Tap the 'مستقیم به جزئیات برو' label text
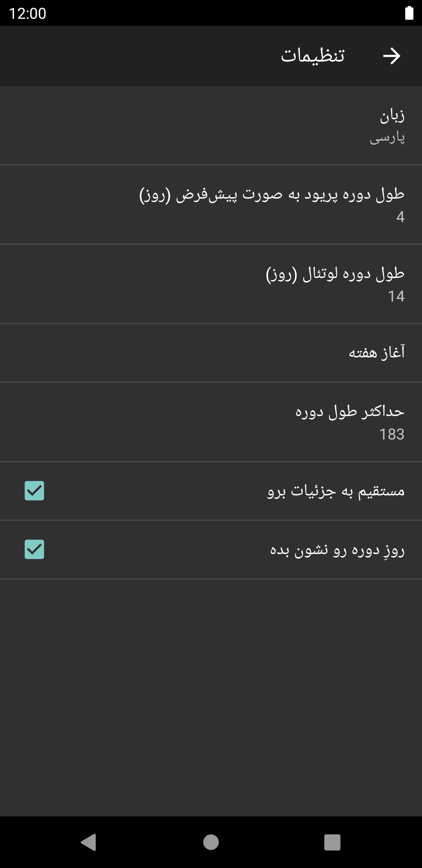Screen dimensions: 422x868 pos(336,491)
